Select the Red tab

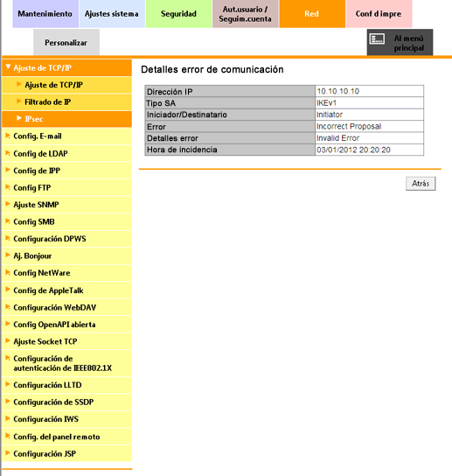click(x=312, y=14)
